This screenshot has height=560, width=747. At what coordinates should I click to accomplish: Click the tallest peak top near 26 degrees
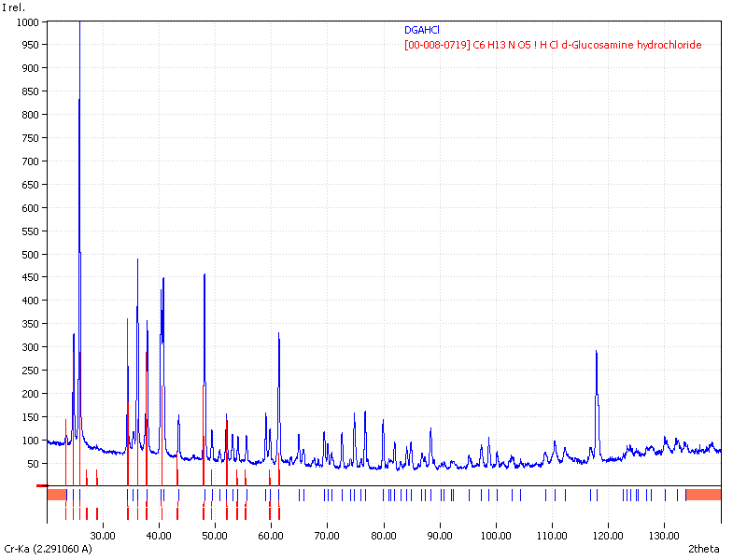pyautogui.click(x=79, y=101)
